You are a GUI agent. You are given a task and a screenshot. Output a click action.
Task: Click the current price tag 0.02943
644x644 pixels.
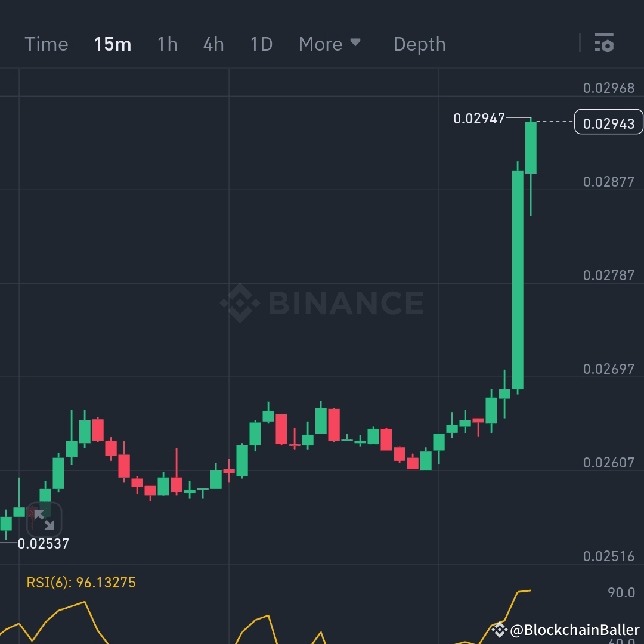[x=608, y=122]
